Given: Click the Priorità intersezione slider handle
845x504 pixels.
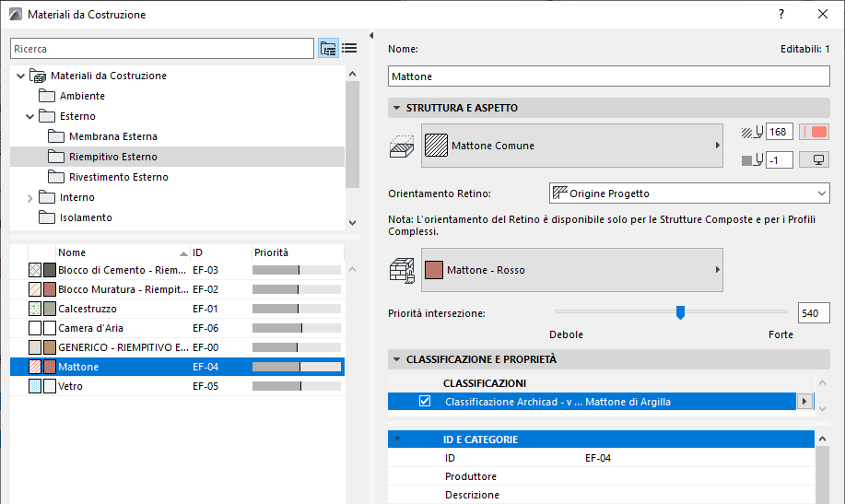Looking at the screenshot, I should pos(680,312).
